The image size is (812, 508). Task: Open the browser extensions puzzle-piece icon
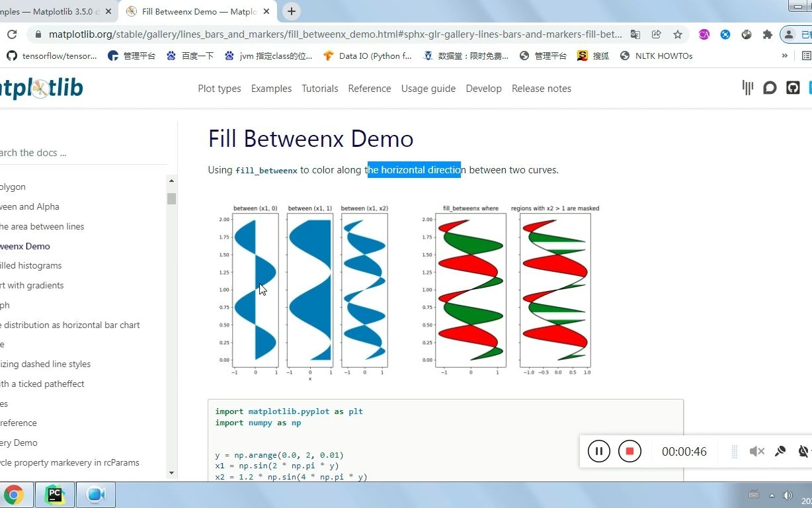pyautogui.click(x=767, y=33)
